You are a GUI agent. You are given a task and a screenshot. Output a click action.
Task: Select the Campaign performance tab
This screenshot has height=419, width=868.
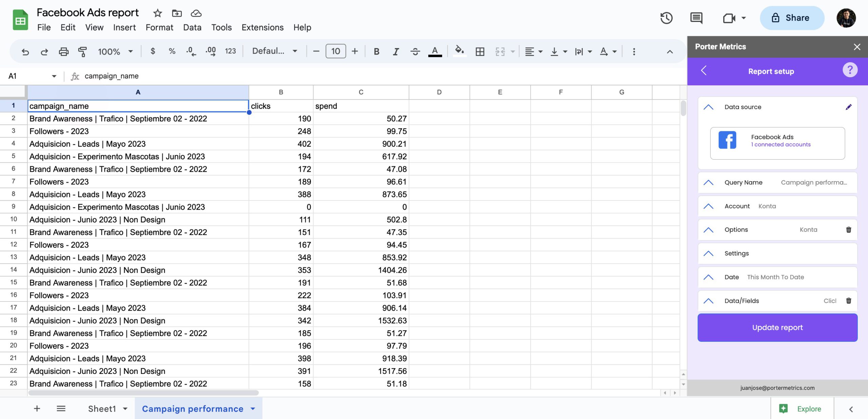[193, 408]
